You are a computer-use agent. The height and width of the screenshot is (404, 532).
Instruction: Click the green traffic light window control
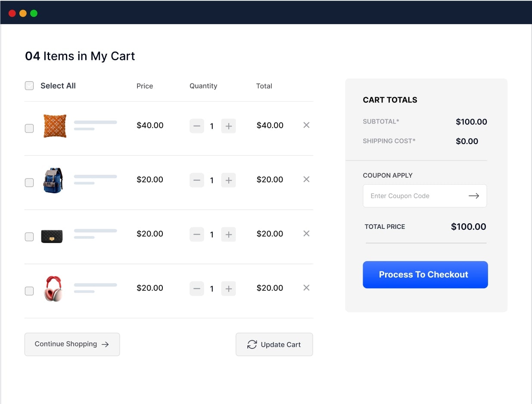pos(33,13)
